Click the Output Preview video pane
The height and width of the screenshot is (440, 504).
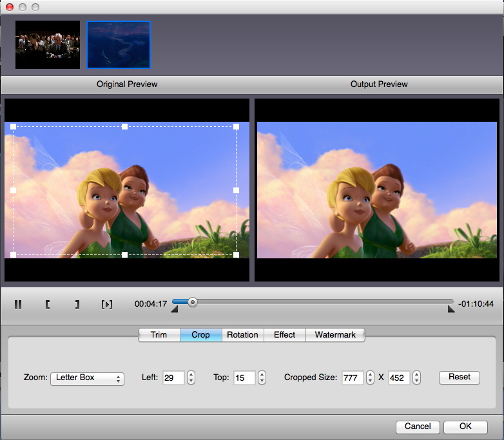tap(377, 190)
